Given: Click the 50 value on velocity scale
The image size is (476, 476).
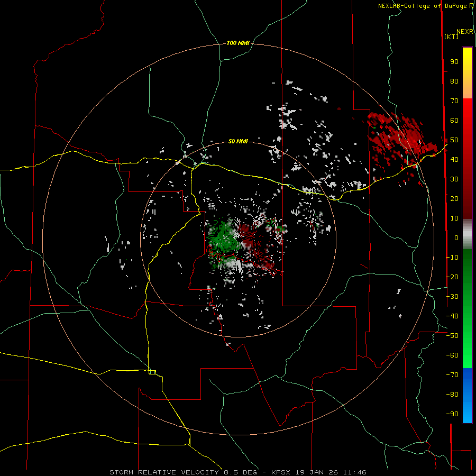Looking at the screenshot, I should 454,140.
